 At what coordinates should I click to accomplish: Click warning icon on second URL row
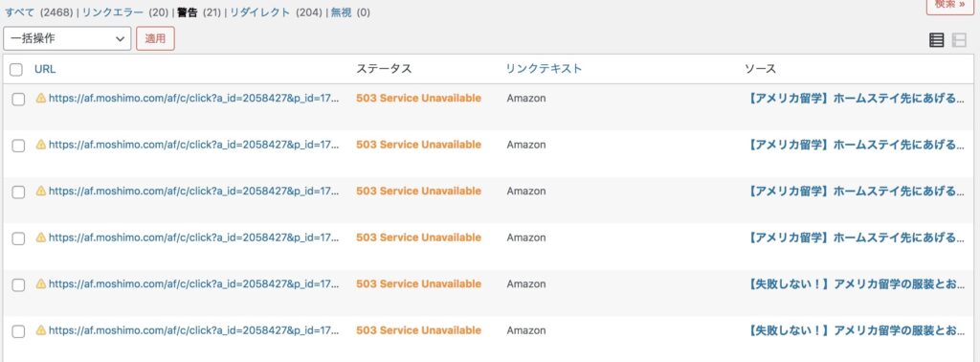point(41,145)
